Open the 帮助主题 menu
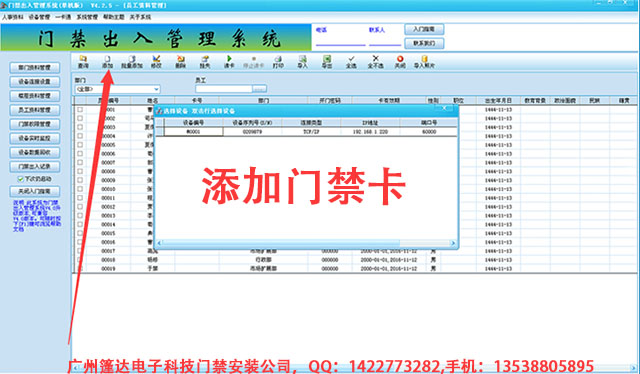Viewport: 640px width, 374px height. (x=113, y=17)
